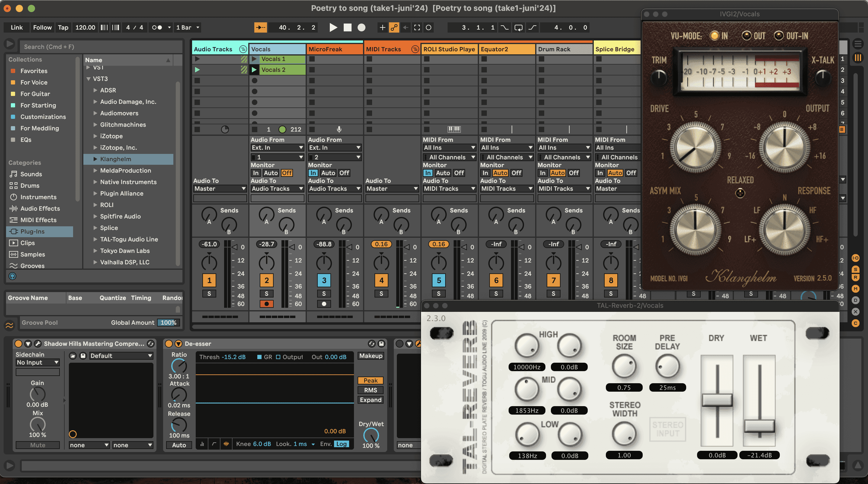Click the browser search field

tap(101, 47)
